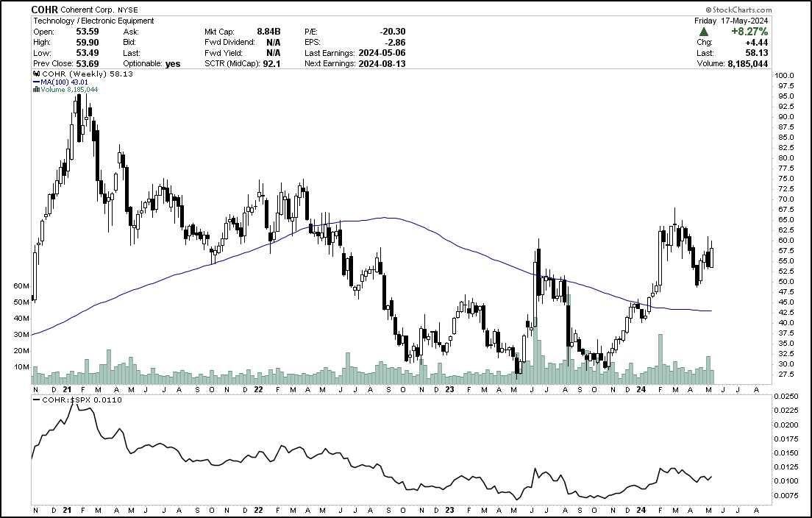This screenshot has height=518, width=812.
Task: Click the 22 year marker on price chart axis
Action: pos(258,389)
